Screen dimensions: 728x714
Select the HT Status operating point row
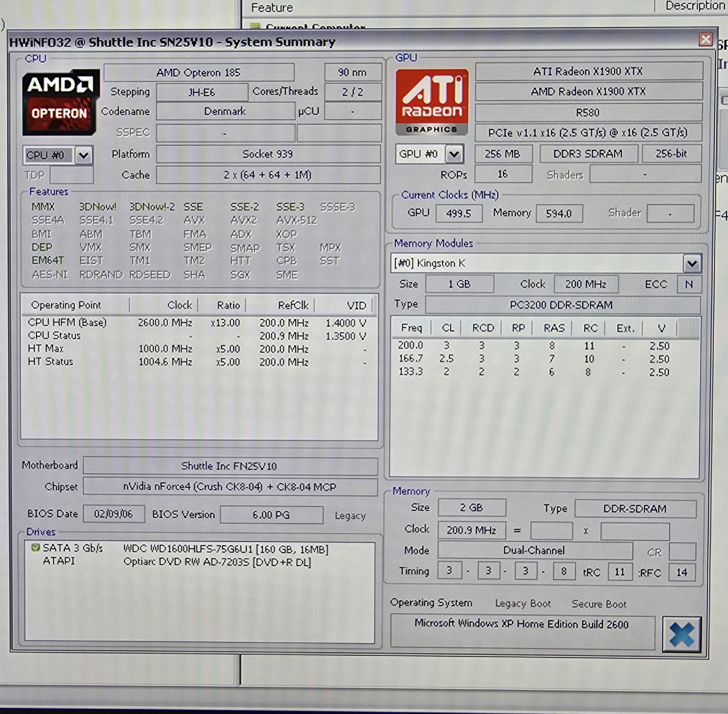pyautogui.click(x=51, y=361)
